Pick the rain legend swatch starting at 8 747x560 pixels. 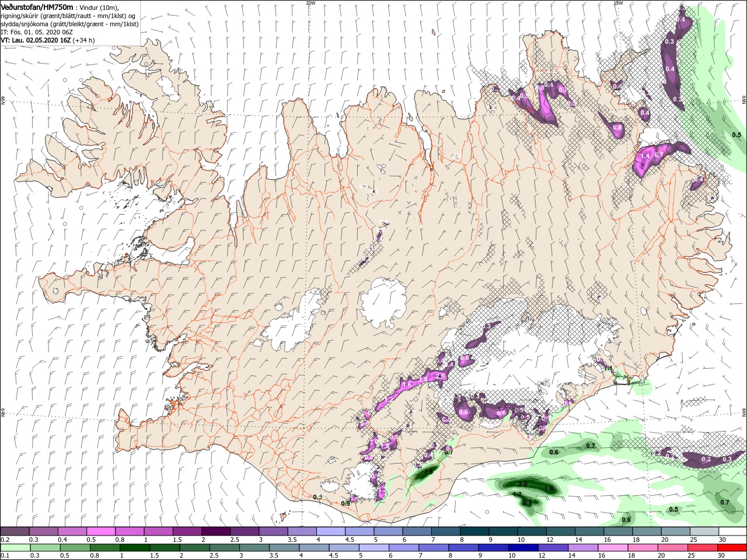pyautogui.click(x=463, y=547)
